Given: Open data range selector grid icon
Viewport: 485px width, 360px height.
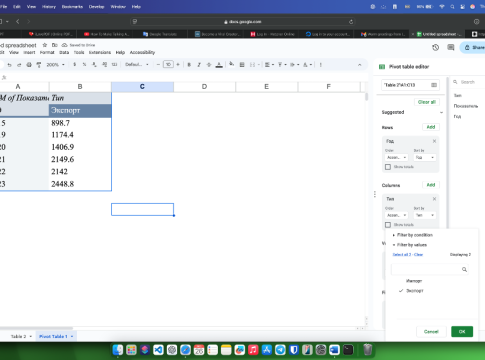Looking at the screenshot, I should (x=434, y=85).
